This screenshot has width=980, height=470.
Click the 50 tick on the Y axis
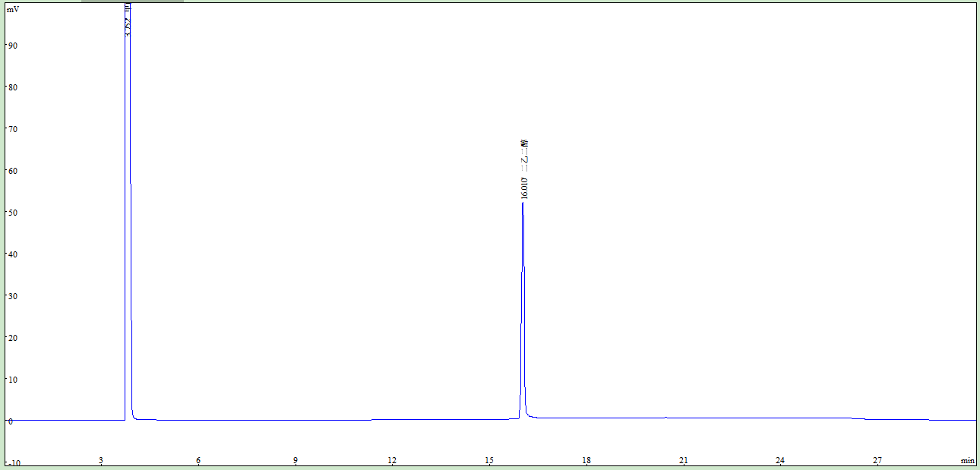pyautogui.click(x=12, y=213)
